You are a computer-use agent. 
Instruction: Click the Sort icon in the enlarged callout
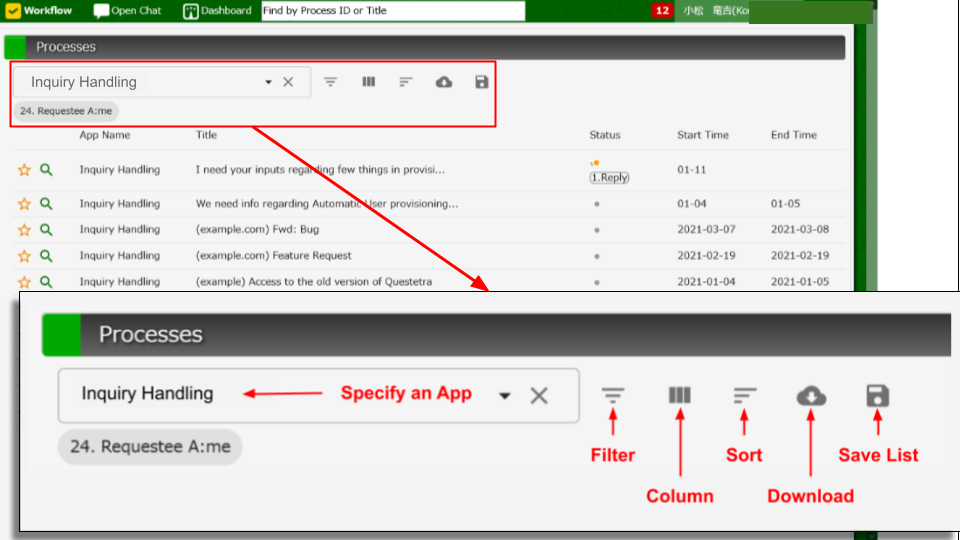[x=744, y=396]
